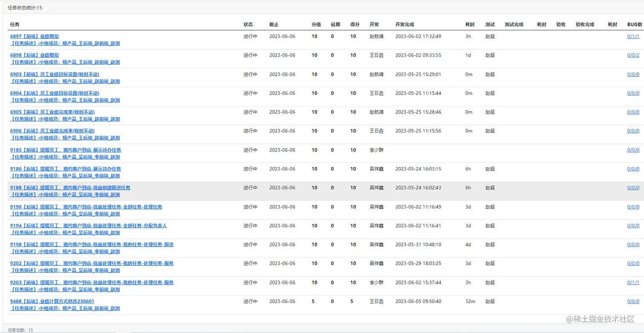Click the 状态 column header
644x333 pixels.
pyautogui.click(x=248, y=25)
